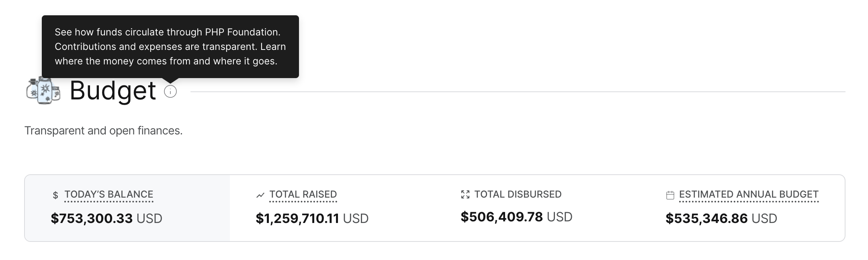Image resolution: width=868 pixels, height=260 pixels.
Task: Click the trend line icon near Total Raised
Action: pyautogui.click(x=260, y=195)
